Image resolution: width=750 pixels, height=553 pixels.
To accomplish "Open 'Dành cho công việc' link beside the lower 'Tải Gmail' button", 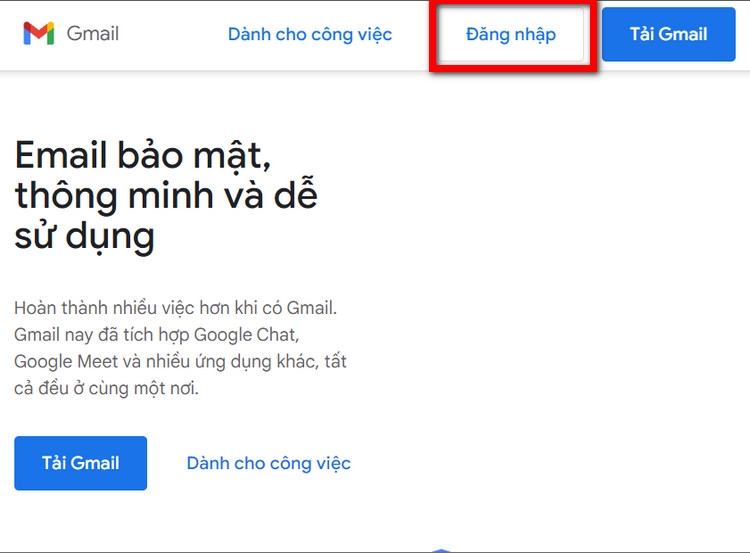I will coord(269,464).
